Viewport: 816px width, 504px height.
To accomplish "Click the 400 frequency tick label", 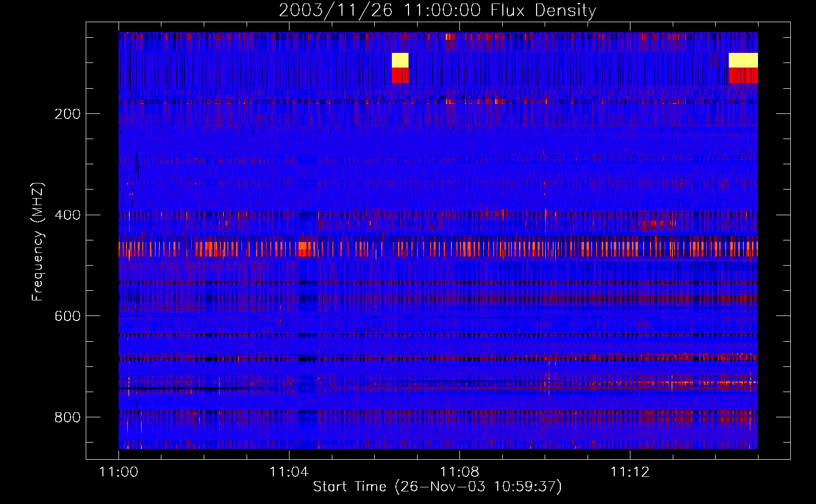I will pyautogui.click(x=68, y=215).
